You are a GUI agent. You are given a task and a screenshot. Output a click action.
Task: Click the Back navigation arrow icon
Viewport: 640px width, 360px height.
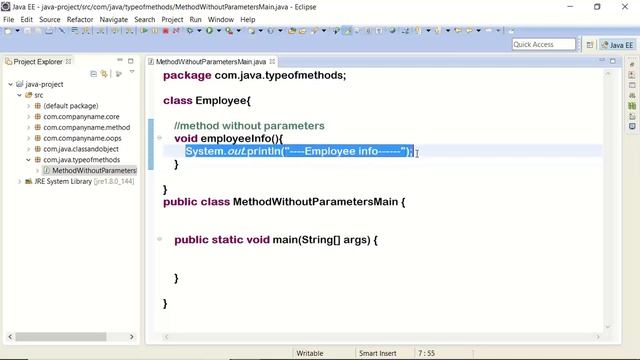point(458,31)
